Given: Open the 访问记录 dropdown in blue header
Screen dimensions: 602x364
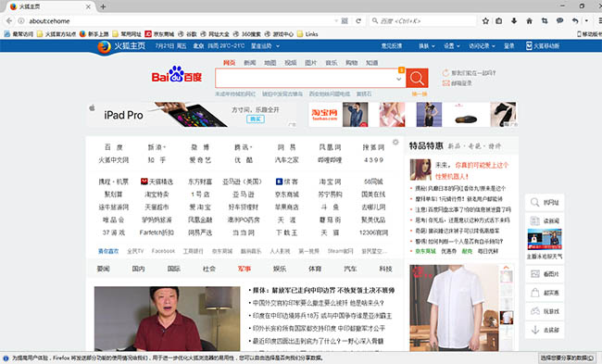Looking at the screenshot, I should [x=482, y=46].
